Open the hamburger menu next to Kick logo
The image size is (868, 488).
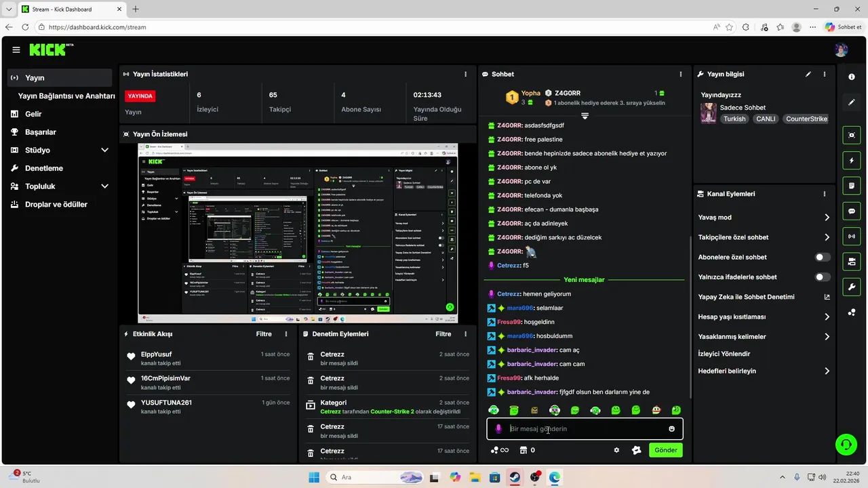coord(16,49)
